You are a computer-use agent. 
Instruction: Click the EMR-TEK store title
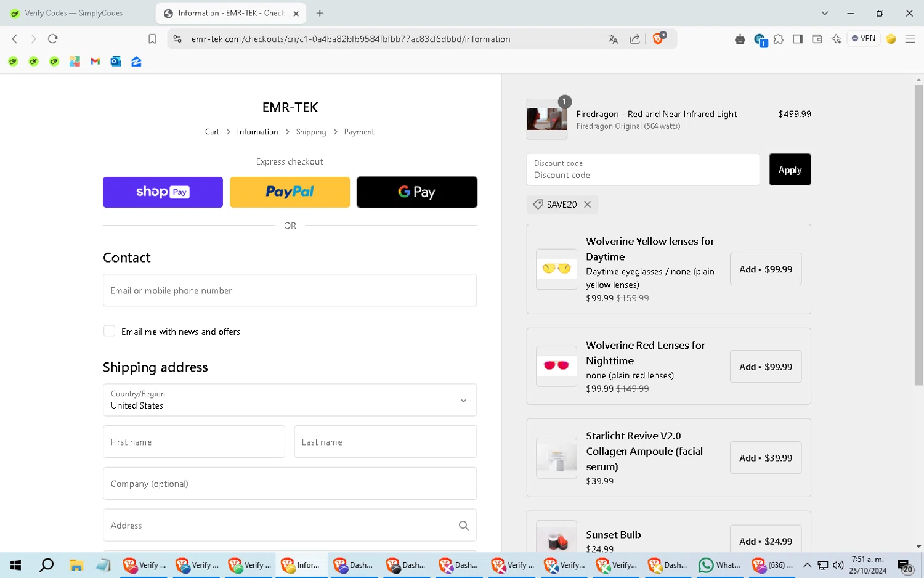point(290,107)
